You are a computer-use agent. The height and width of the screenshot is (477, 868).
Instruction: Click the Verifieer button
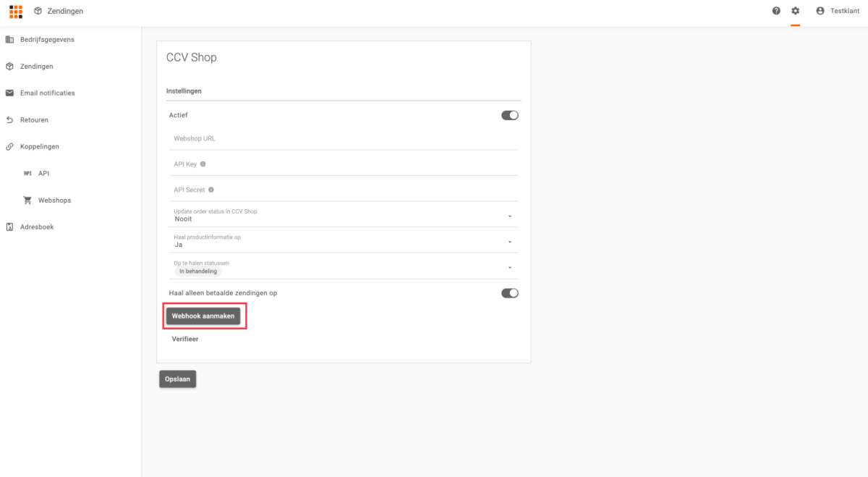(x=185, y=339)
